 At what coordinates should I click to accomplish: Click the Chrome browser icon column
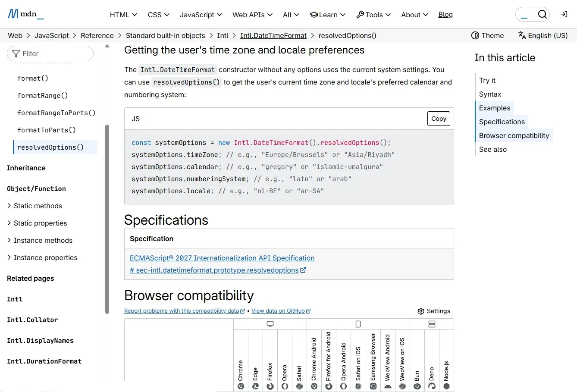241,386
